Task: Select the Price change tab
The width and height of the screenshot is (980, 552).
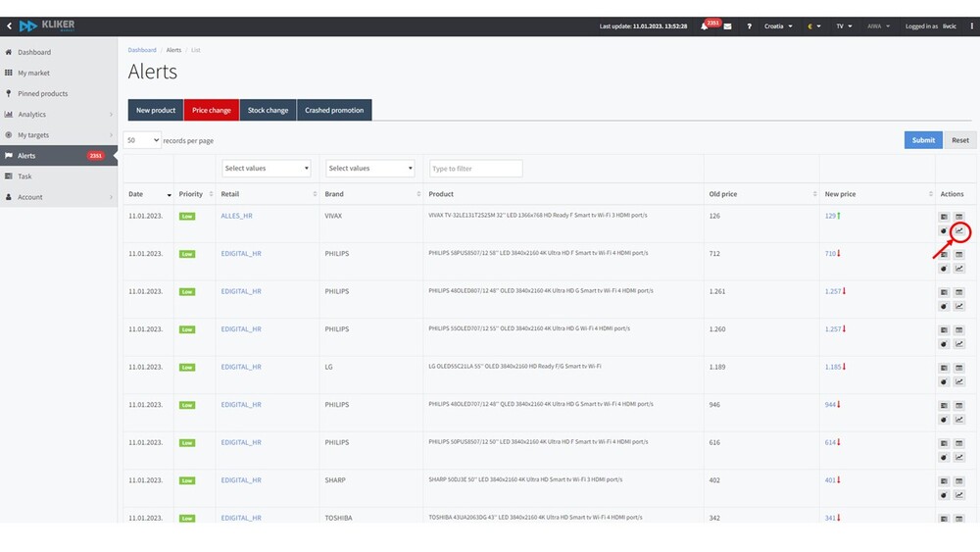Action: pos(212,110)
